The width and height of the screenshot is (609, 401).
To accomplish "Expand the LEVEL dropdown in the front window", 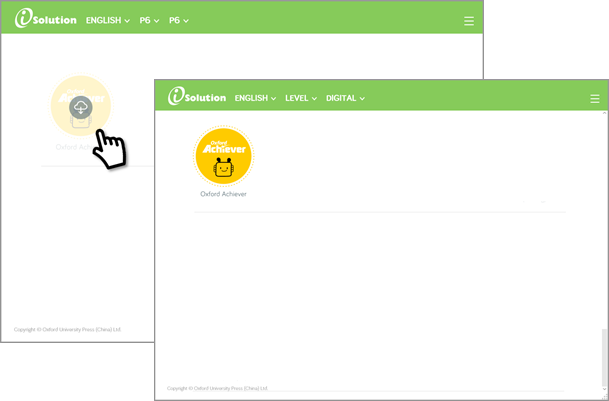I will coord(301,98).
